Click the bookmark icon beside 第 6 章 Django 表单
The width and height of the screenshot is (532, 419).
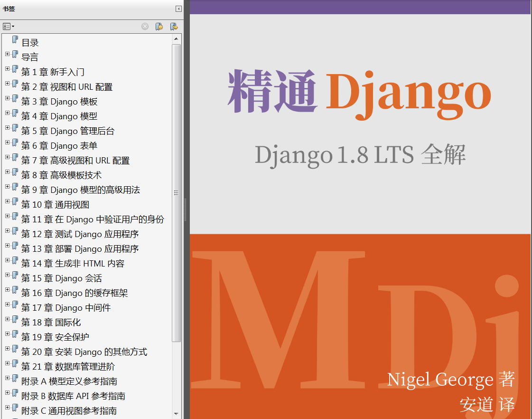[x=15, y=143]
